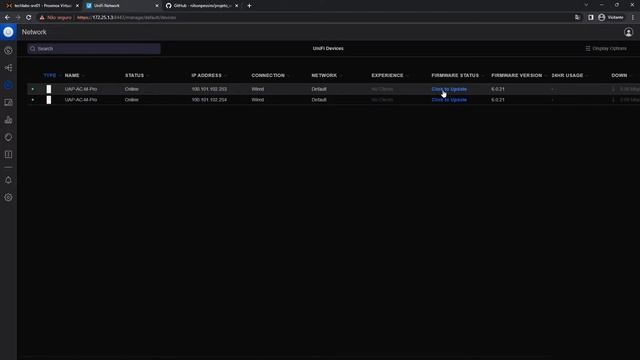
Task: Click firmware version 6.0.21 in second row
Action: (x=498, y=100)
